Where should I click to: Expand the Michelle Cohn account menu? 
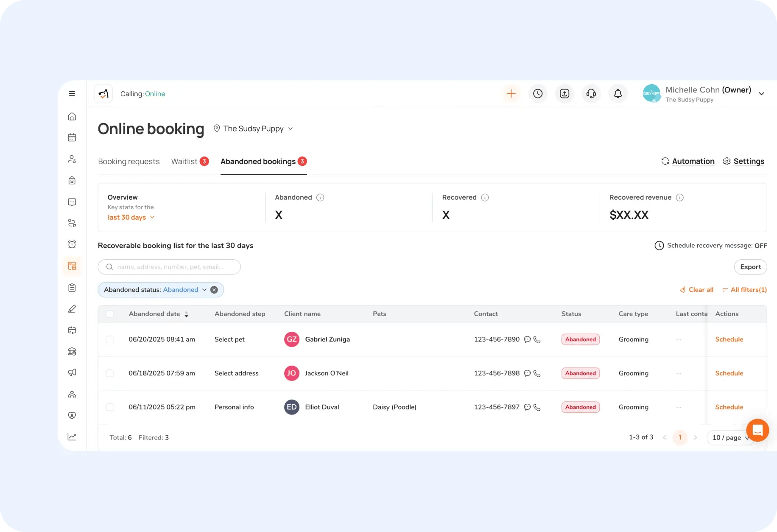click(761, 94)
